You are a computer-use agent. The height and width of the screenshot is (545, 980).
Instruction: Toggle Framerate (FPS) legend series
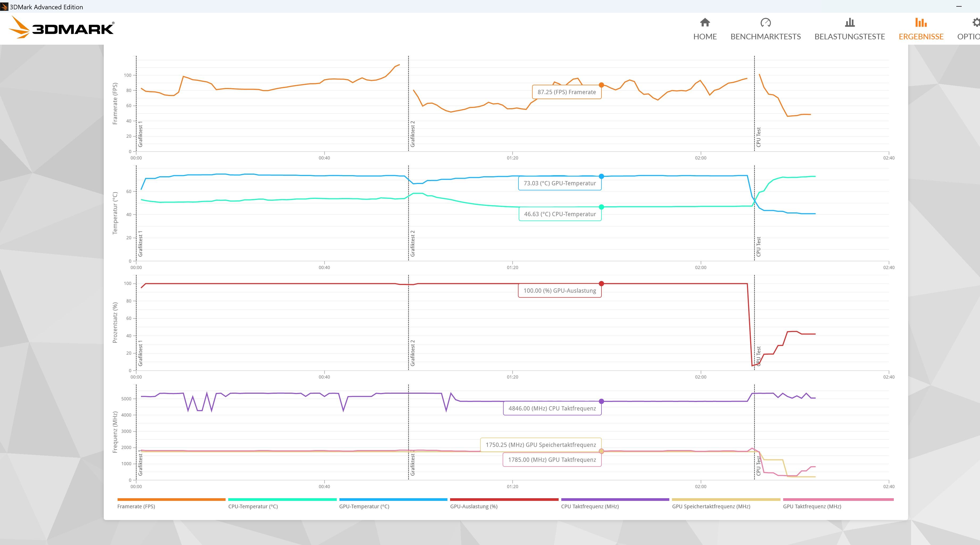coord(136,506)
